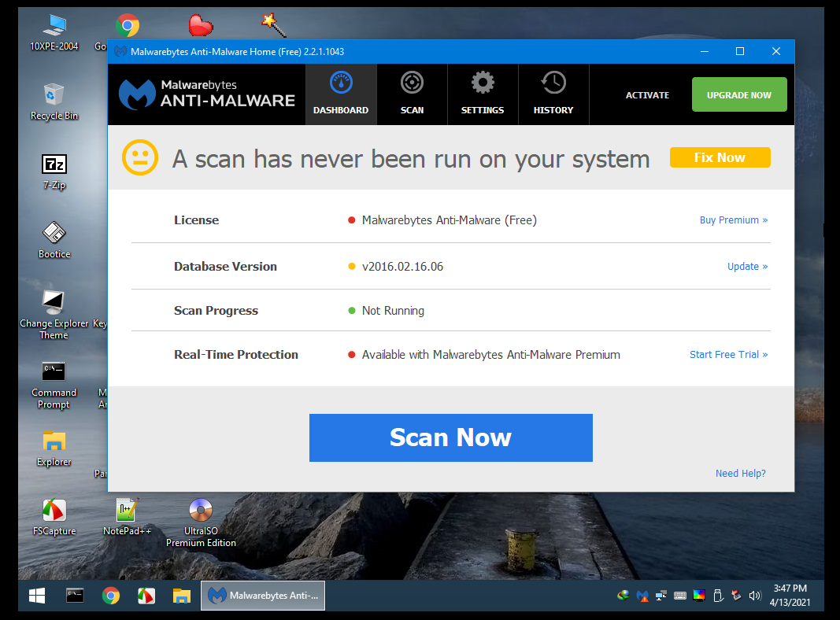The image size is (840, 620).
Task: Click 'Available with Malwarebytes Anti-Malware Premium' text
Action: 490,354
